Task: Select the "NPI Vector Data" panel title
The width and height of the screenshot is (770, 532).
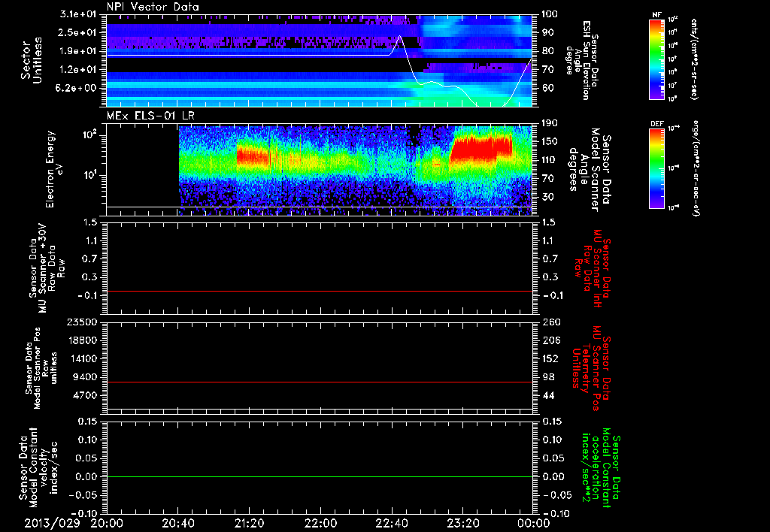Action: 153,7
